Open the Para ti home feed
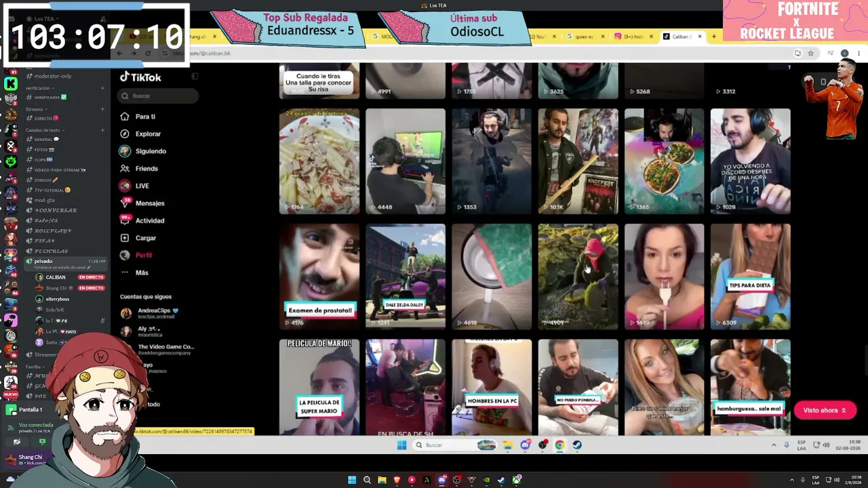Viewport: 868px width, 488px height. pos(138,117)
